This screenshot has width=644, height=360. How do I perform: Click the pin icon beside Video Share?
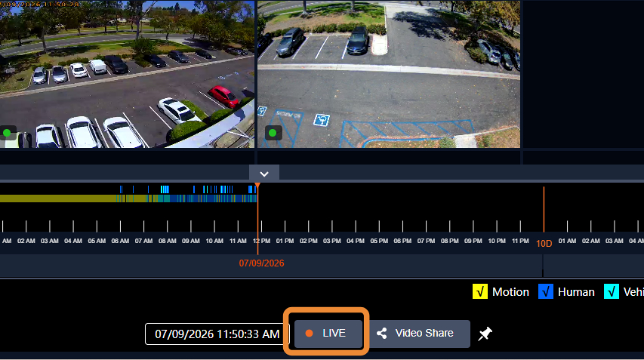(485, 334)
